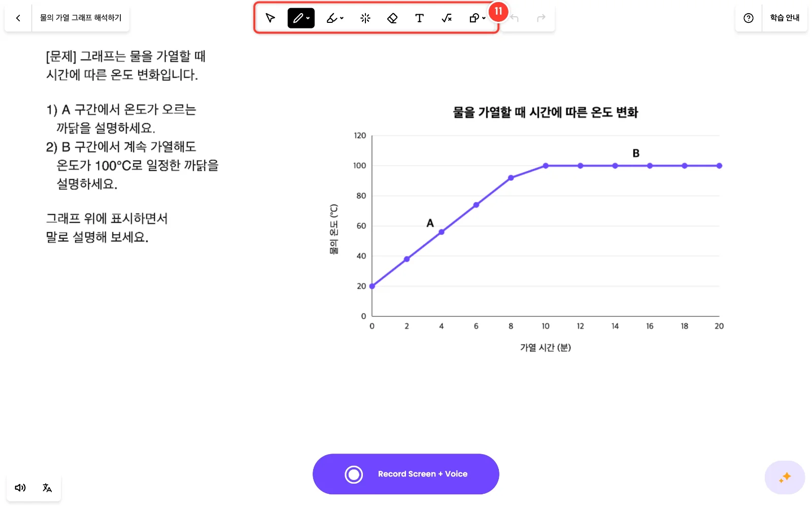Click the text 그래프 위에 표시하면서
Viewport: 812px width, 508px height.
point(107,218)
